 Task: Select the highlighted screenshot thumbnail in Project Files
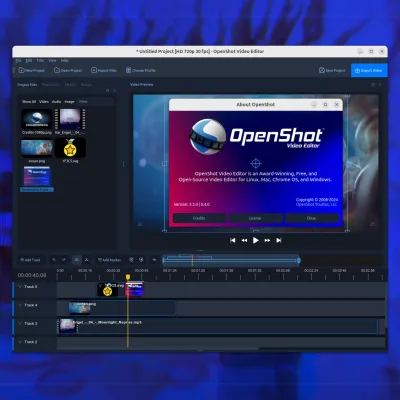click(x=37, y=176)
